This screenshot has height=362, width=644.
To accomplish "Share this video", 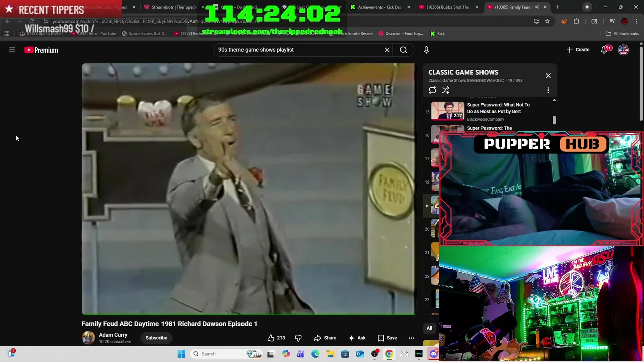I will [325, 338].
